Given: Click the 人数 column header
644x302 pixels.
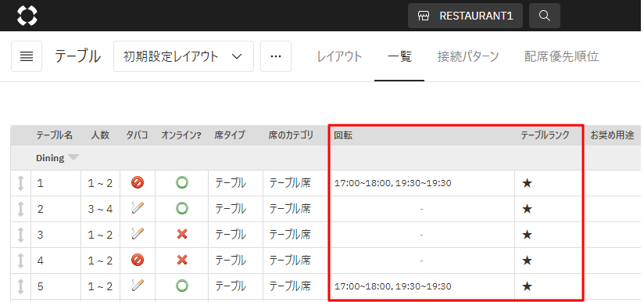Looking at the screenshot, I should [100, 135].
